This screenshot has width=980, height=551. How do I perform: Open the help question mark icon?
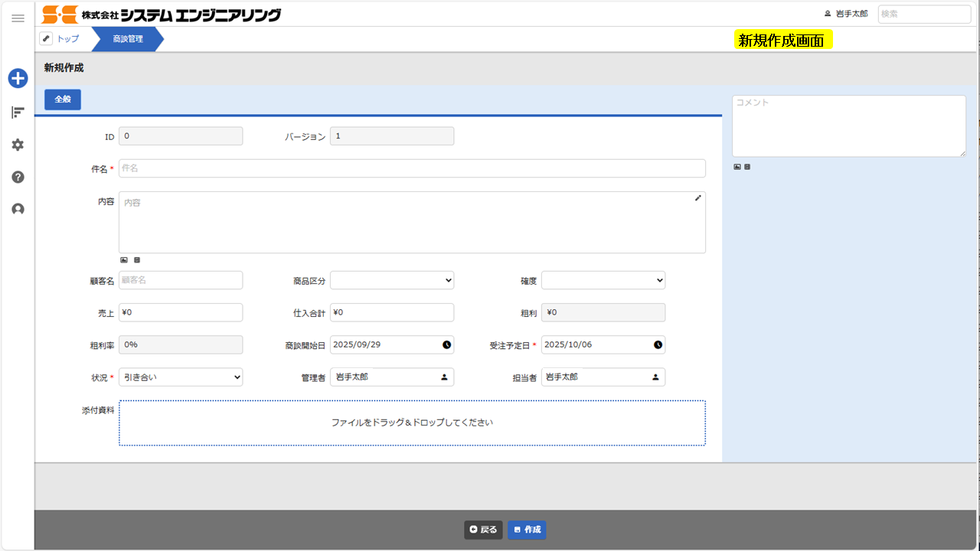[x=18, y=177]
